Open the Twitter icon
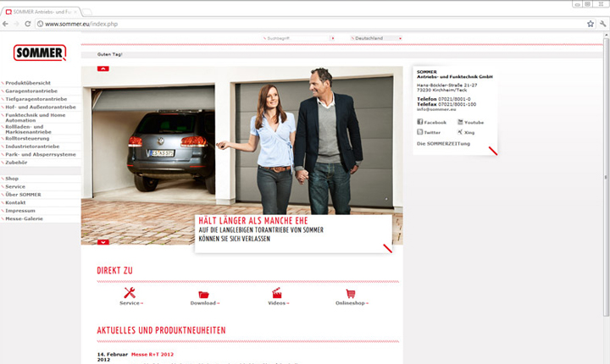This screenshot has height=364, width=610. (x=420, y=132)
